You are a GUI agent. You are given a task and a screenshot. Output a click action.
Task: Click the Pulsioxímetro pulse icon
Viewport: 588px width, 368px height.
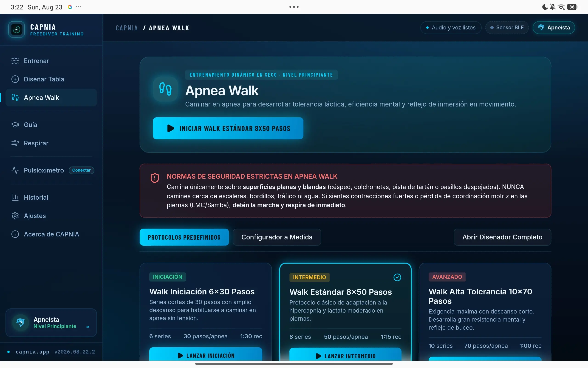coord(15,170)
